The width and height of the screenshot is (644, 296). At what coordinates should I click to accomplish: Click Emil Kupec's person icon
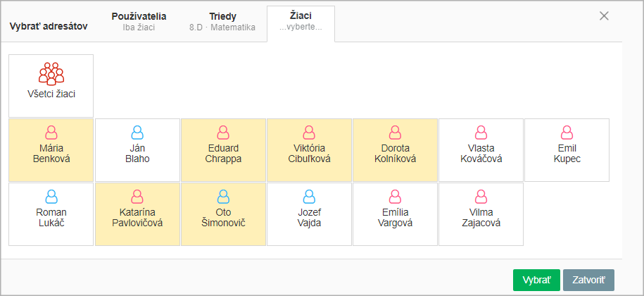coord(567,132)
